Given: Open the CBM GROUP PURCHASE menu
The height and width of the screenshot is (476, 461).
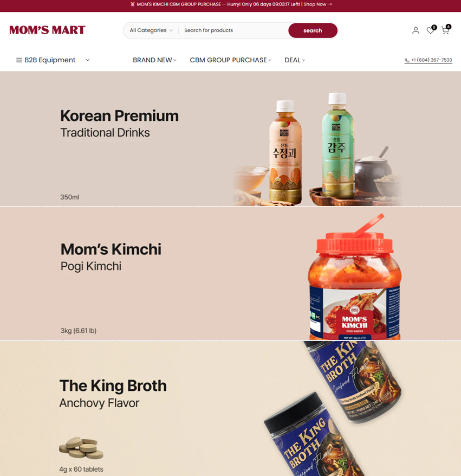Looking at the screenshot, I should pos(231,60).
